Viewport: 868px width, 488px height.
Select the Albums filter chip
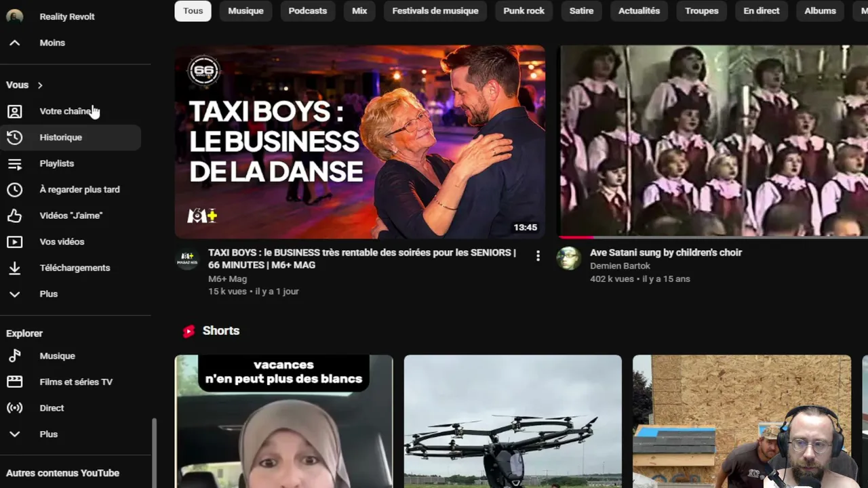pos(821,11)
